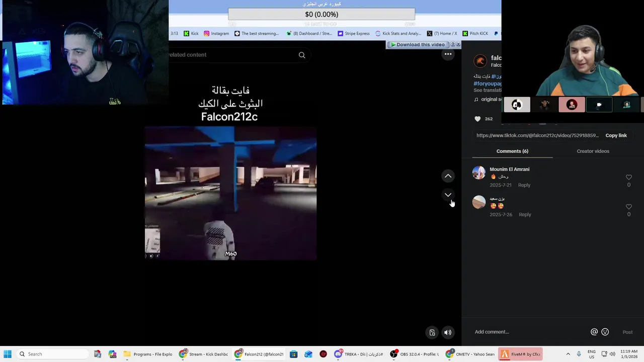
Task: Focus the Add comment input field
Action: [531, 332]
